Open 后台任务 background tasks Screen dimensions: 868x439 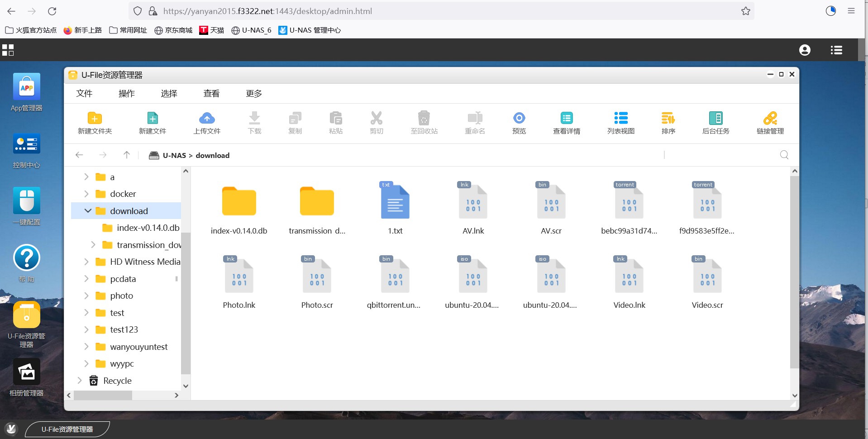tap(715, 119)
